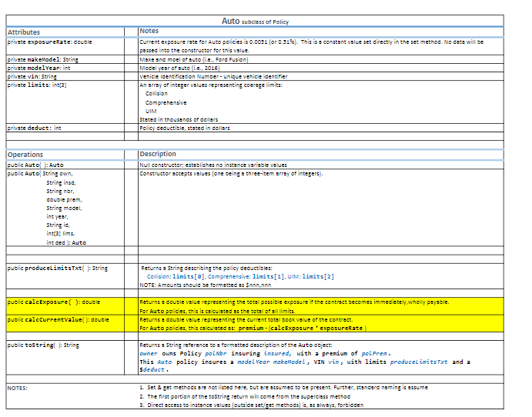Click 'public toString( ): String' operation
Image resolution: width=532 pixels, height=417 pixels.
[43, 345]
